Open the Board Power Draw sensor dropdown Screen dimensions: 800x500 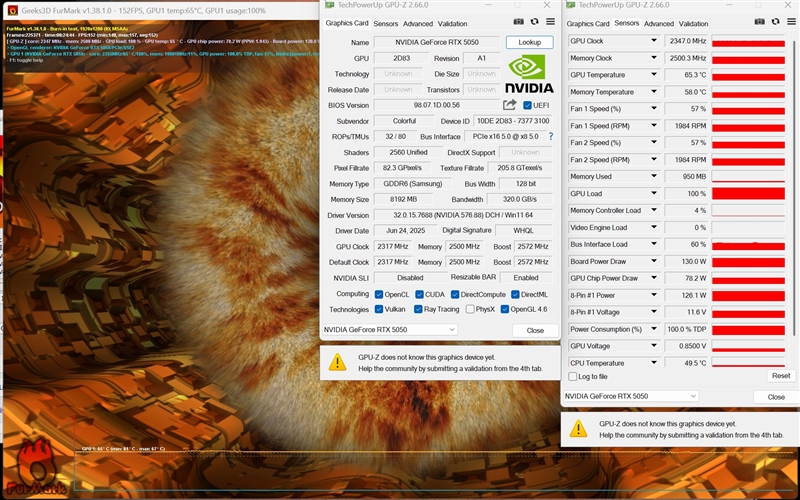tap(654, 261)
